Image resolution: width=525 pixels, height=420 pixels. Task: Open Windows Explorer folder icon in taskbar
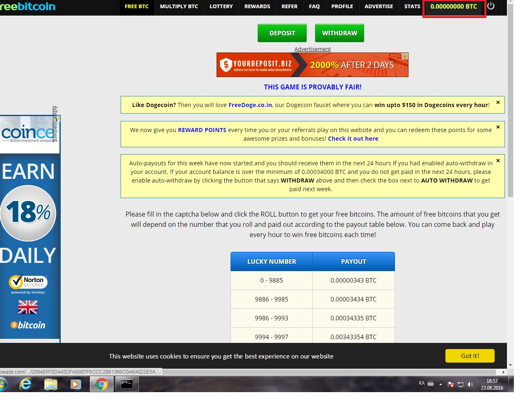tap(51, 384)
